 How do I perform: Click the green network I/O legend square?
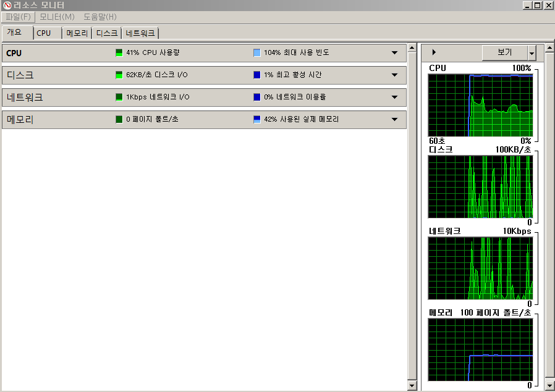(x=119, y=97)
